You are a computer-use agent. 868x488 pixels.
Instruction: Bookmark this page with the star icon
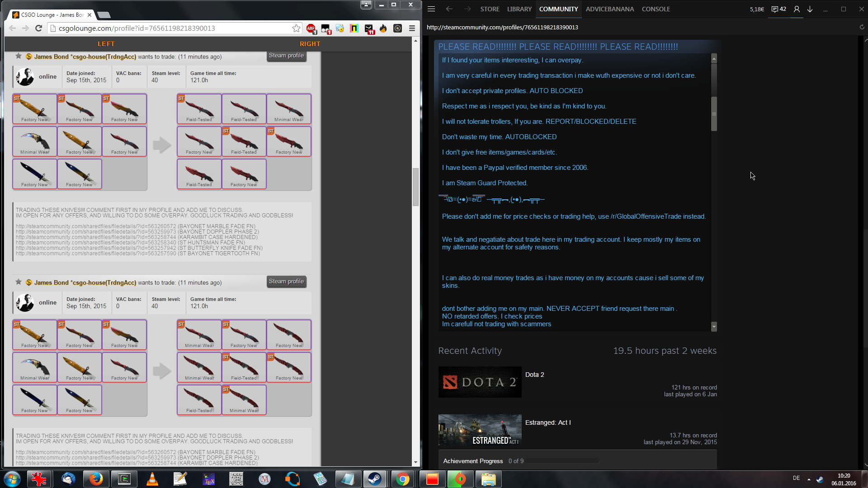coord(296,28)
